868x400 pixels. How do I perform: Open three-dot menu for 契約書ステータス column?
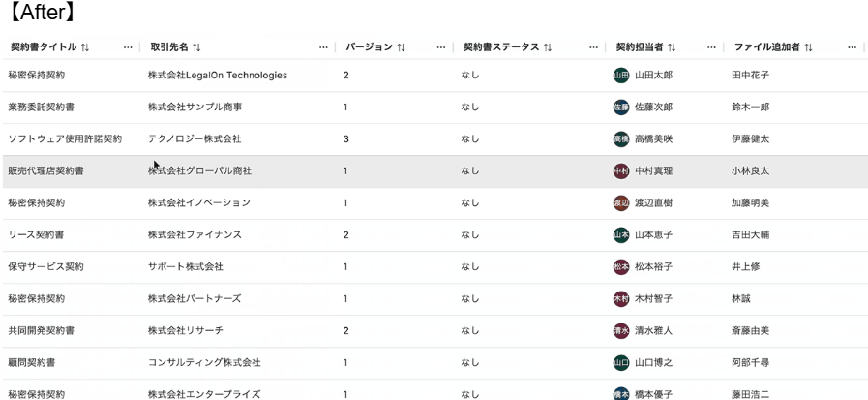click(593, 47)
